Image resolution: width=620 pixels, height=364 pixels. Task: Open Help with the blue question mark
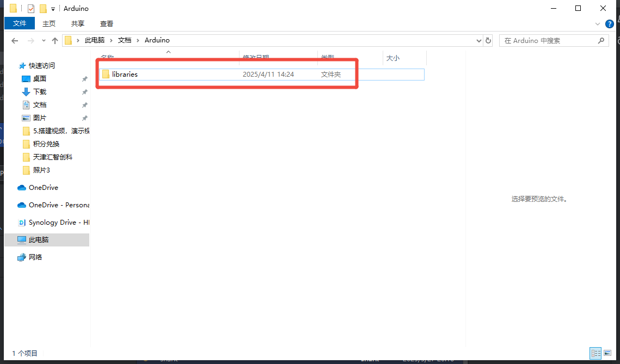(x=610, y=24)
